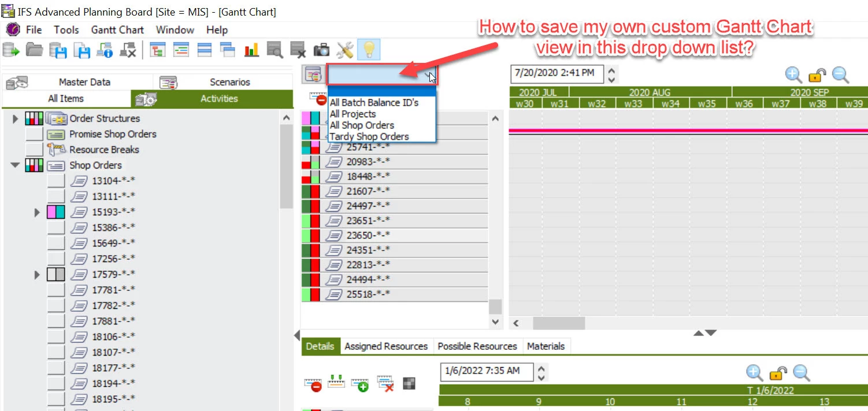Viewport: 868px width, 411px height.
Task: Click the 1/6/2022 7:35 AM date field
Action: click(x=487, y=371)
